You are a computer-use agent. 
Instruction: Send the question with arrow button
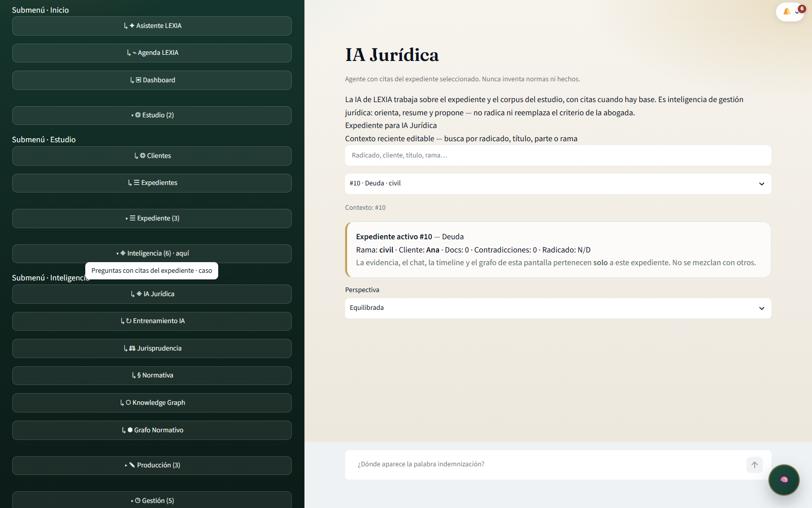755,465
